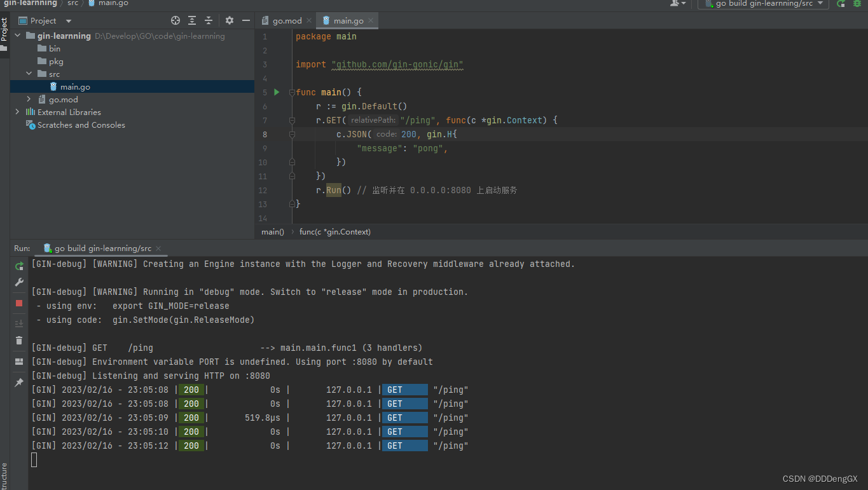Viewport: 868px width, 490px height.
Task: Click gin.SetMode(gin.ReleaseMode) in console
Action: [184, 320]
